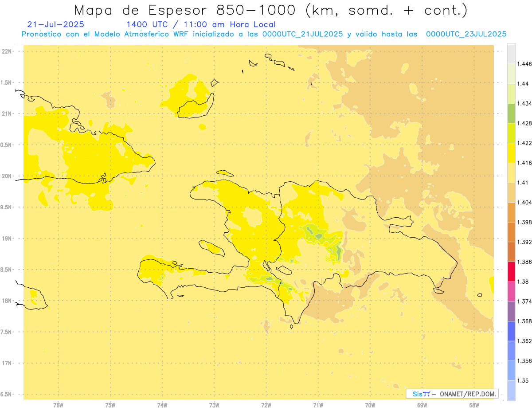This screenshot has height=411, width=532.
Task: Click the legend value '1.392'
Action: tap(524, 242)
